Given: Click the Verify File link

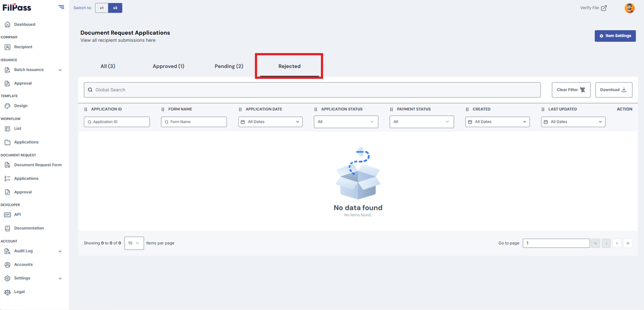Looking at the screenshot, I should click(x=594, y=8).
